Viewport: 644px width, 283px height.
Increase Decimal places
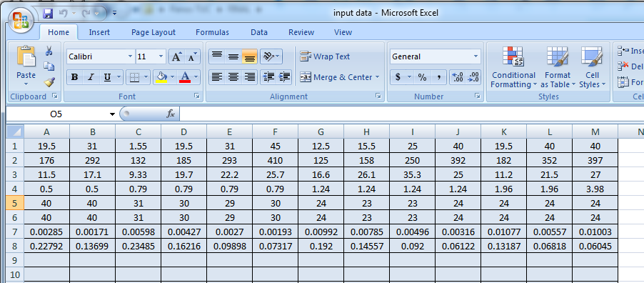[x=458, y=77]
